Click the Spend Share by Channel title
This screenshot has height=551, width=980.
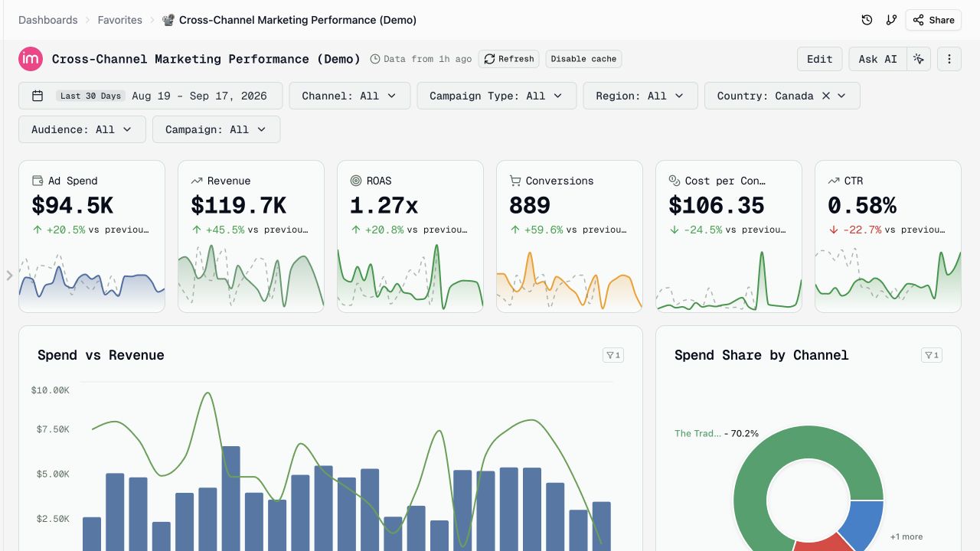pos(762,355)
